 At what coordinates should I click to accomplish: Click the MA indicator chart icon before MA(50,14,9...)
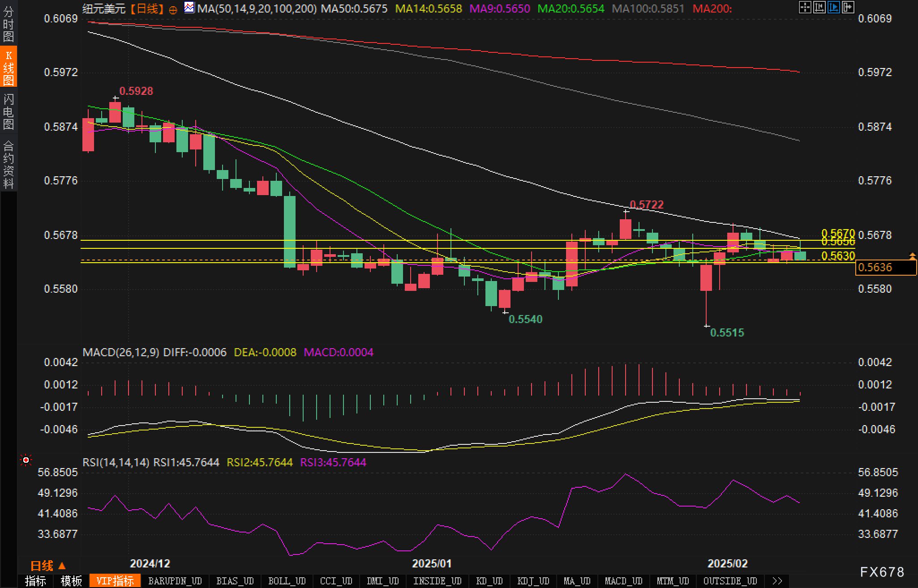click(189, 8)
